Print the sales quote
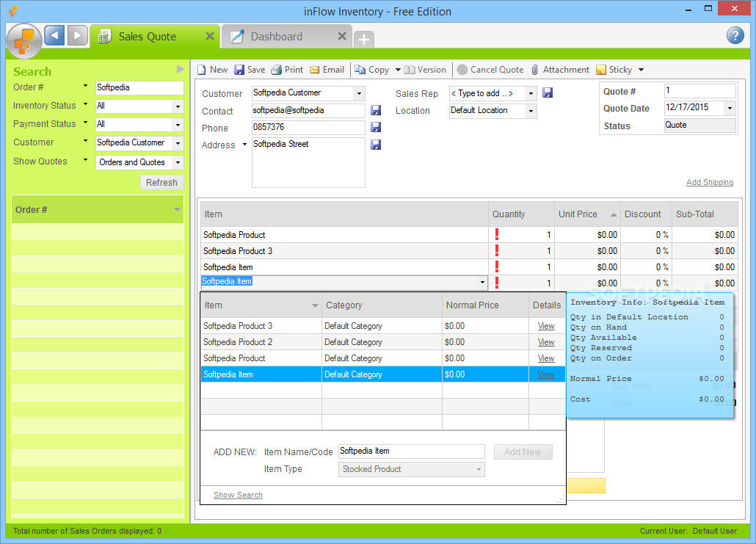 point(287,70)
